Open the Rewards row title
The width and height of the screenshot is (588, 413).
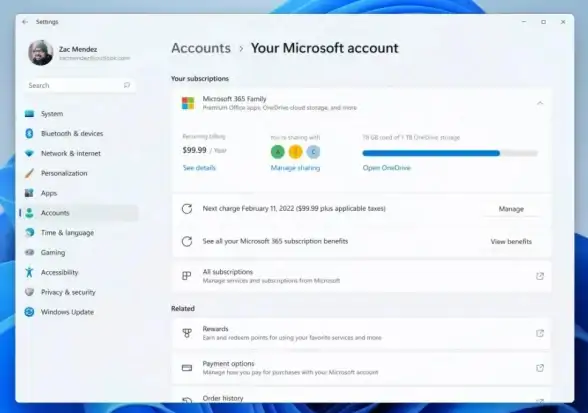coord(215,329)
